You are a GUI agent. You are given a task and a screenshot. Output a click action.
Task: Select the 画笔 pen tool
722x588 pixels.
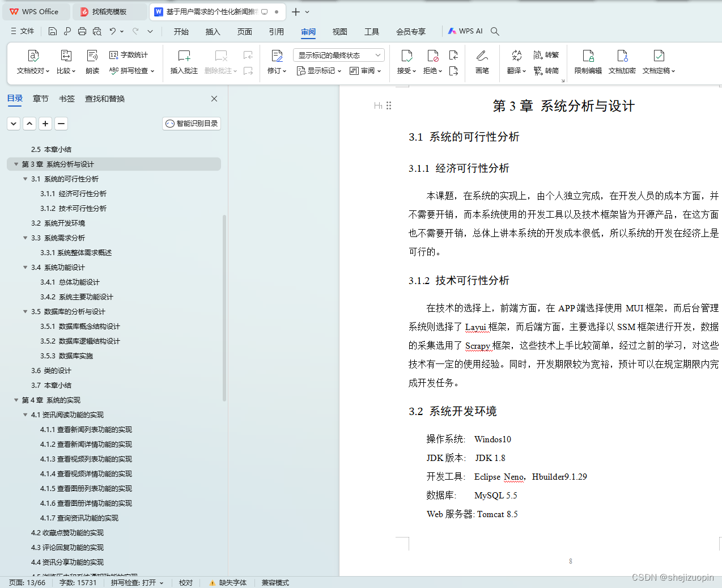(482, 62)
